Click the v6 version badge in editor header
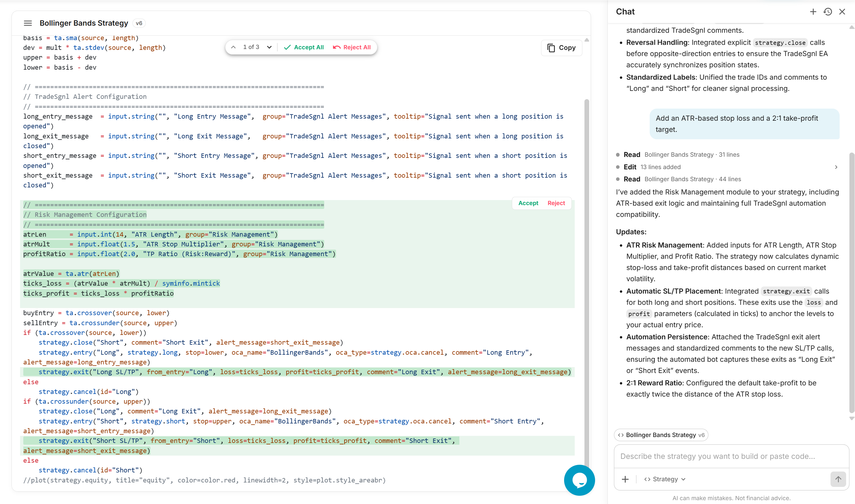Image resolution: width=855 pixels, height=504 pixels. 139,23
